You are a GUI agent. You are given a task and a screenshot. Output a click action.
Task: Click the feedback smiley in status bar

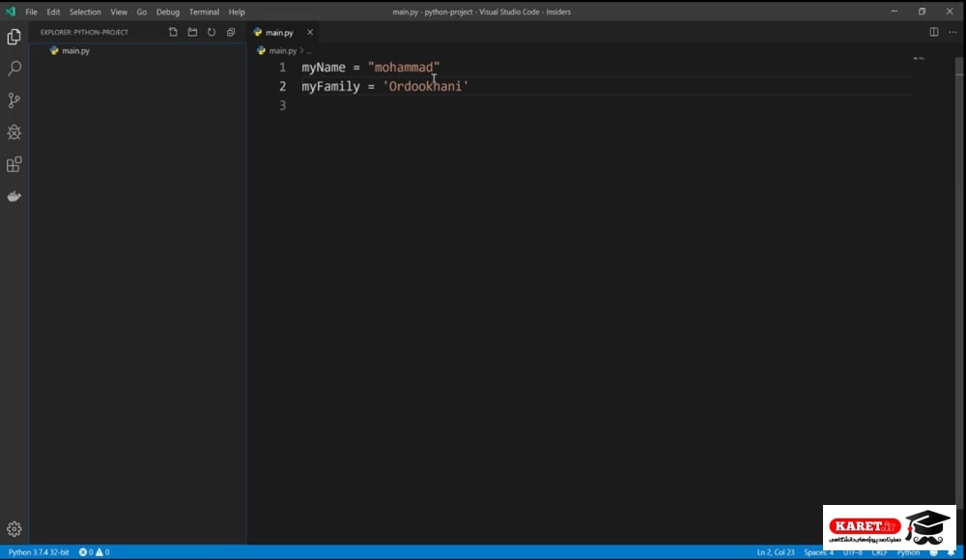coord(933,552)
